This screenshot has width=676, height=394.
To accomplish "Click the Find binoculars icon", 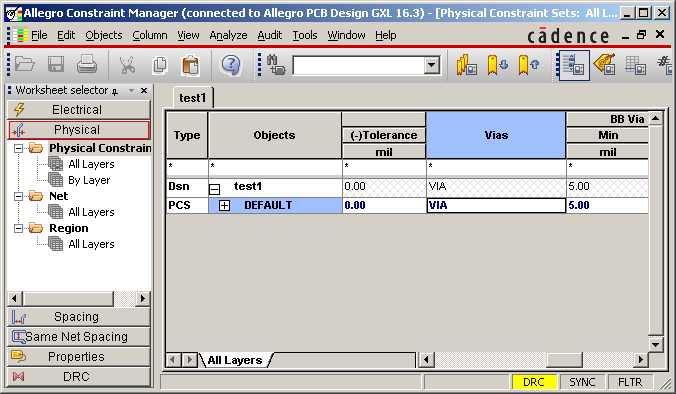I will click(275, 65).
